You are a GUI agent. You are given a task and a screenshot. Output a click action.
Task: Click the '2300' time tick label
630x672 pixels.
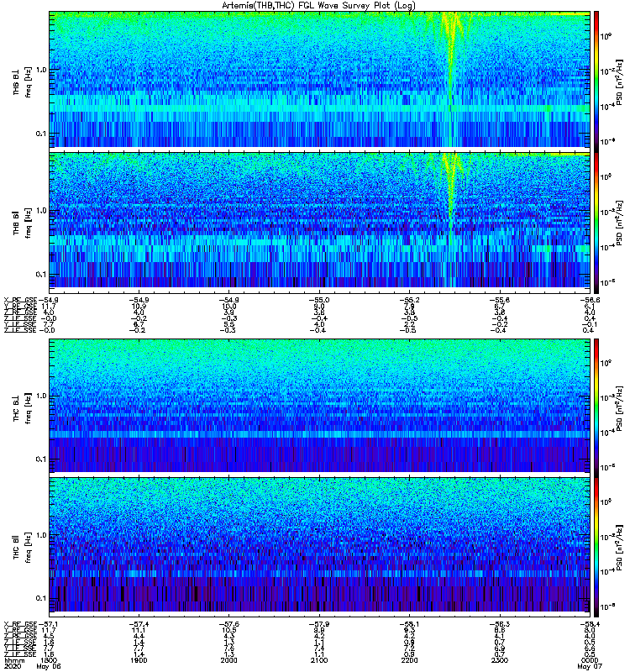tap(499, 660)
